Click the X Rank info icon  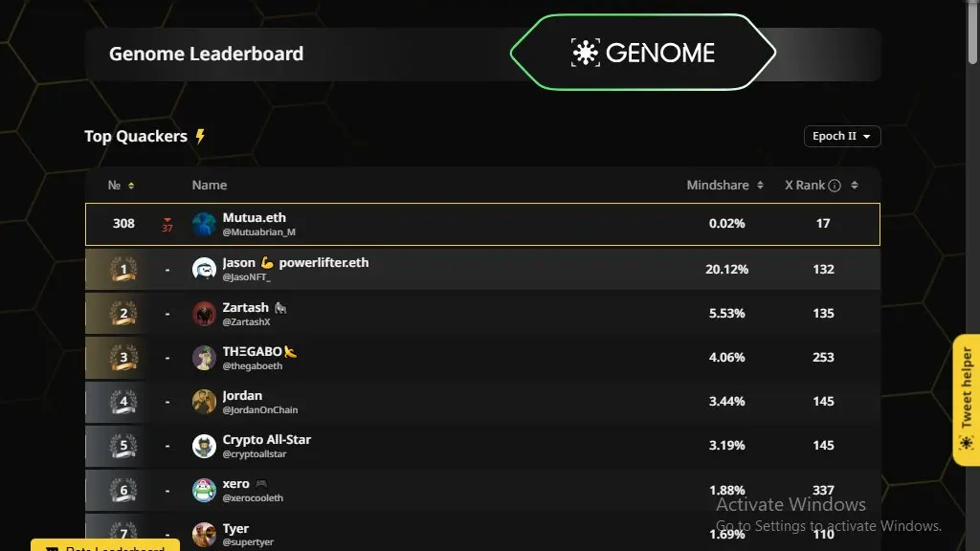pyautogui.click(x=835, y=186)
